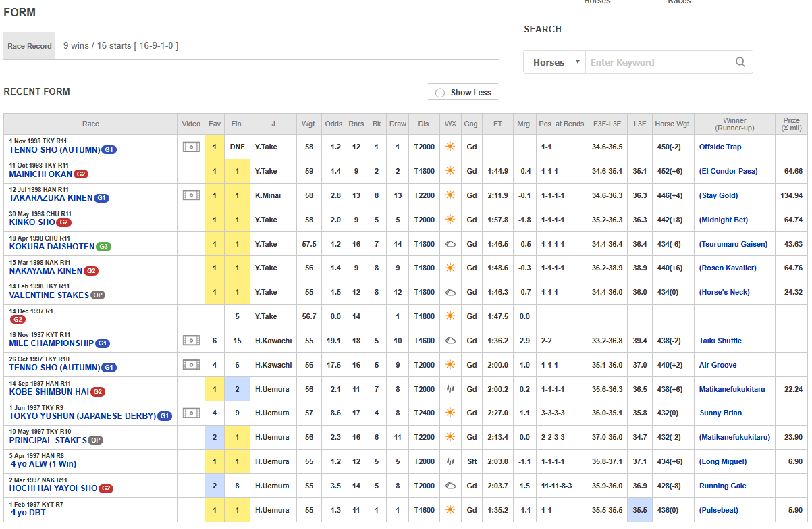Play video for Takarazuka Kinen race
Viewport: 812px width, 529px height.
pyautogui.click(x=191, y=195)
